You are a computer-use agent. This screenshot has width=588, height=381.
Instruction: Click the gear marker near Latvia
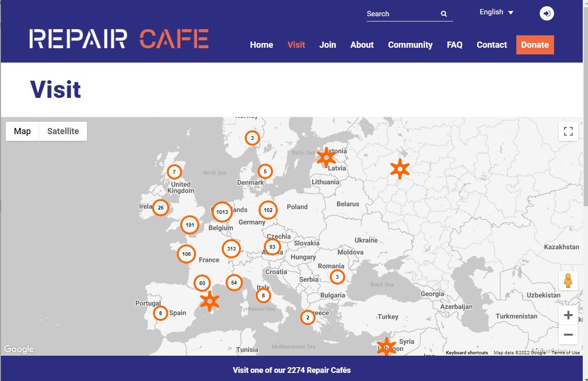point(326,157)
